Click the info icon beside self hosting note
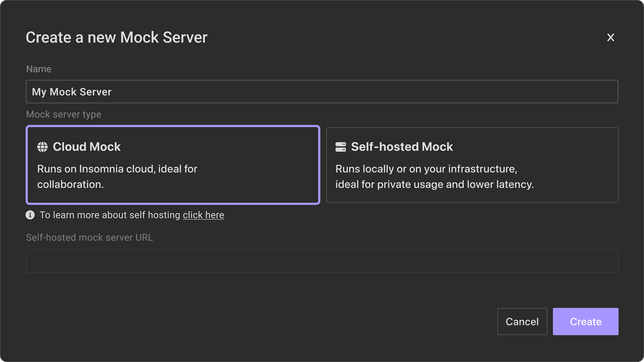Image resolution: width=644 pixels, height=362 pixels. coord(30,215)
